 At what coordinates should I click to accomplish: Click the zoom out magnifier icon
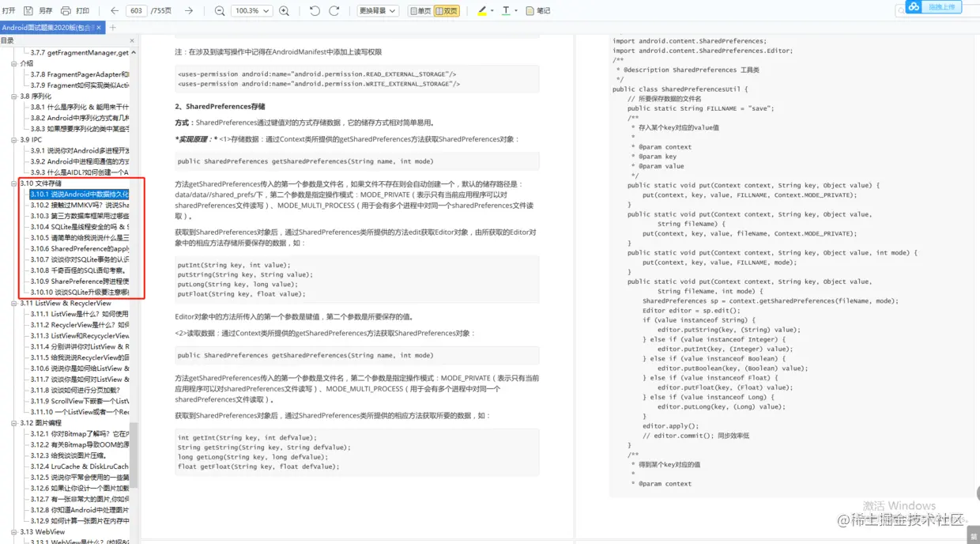click(220, 11)
